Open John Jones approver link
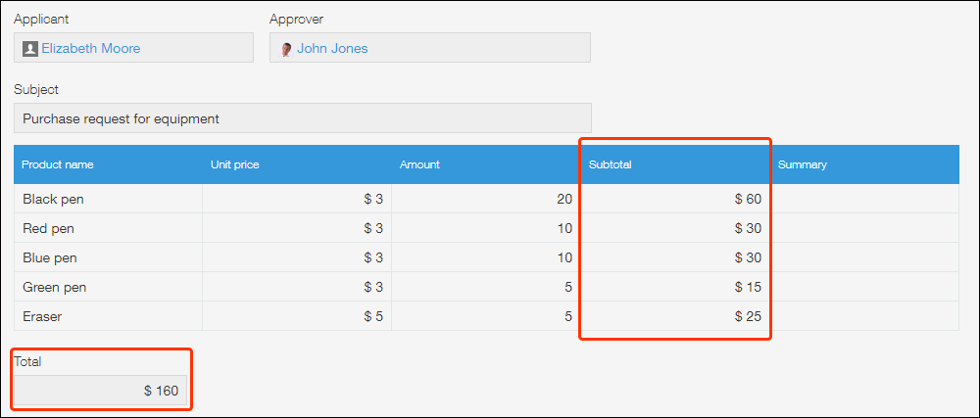Image resolution: width=980 pixels, height=418 pixels. pos(332,48)
